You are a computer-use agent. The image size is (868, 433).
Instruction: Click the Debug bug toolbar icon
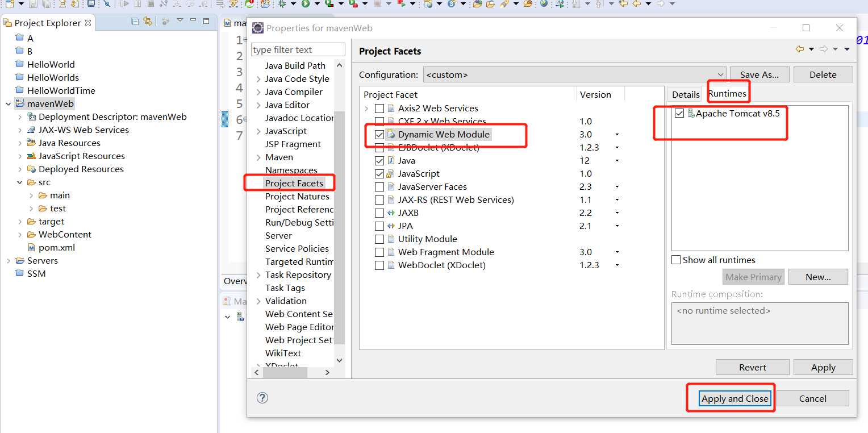click(282, 4)
